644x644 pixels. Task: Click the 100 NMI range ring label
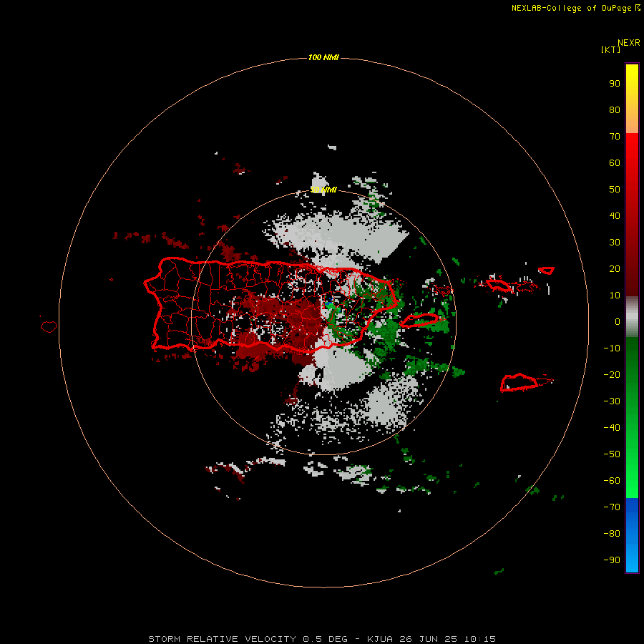point(323,57)
